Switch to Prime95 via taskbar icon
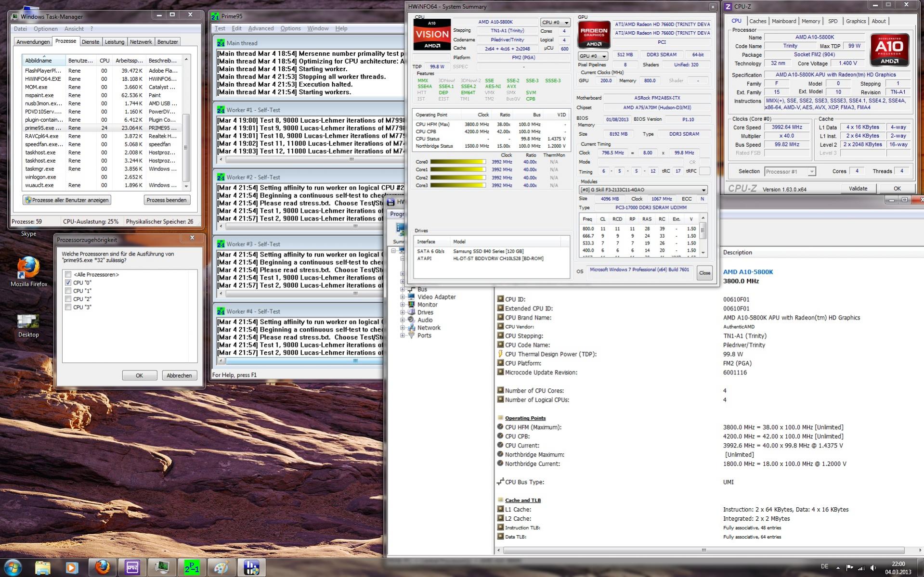The height and width of the screenshot is (577, 924). [x=192, y=567]
